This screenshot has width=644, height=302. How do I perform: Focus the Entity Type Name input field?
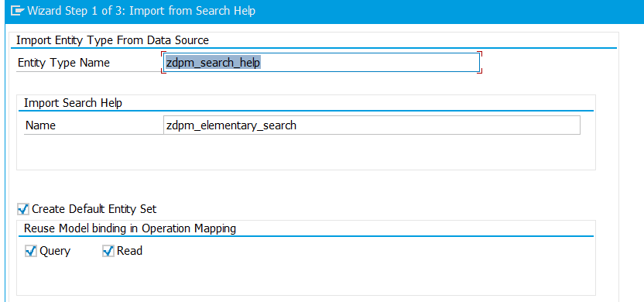point(321,63)
